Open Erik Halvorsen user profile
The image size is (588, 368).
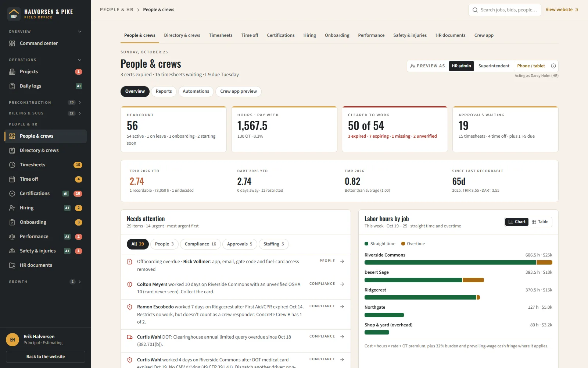point(46,340)
